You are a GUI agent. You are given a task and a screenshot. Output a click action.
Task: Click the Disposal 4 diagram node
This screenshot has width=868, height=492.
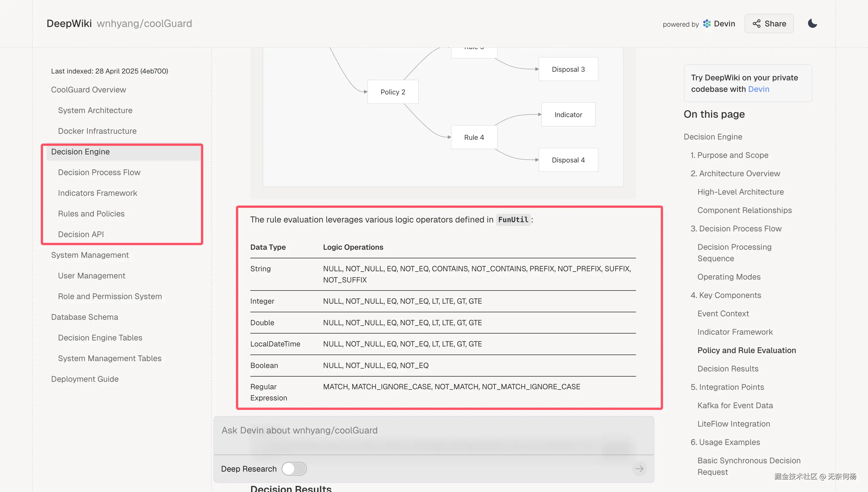pos(568,160)
